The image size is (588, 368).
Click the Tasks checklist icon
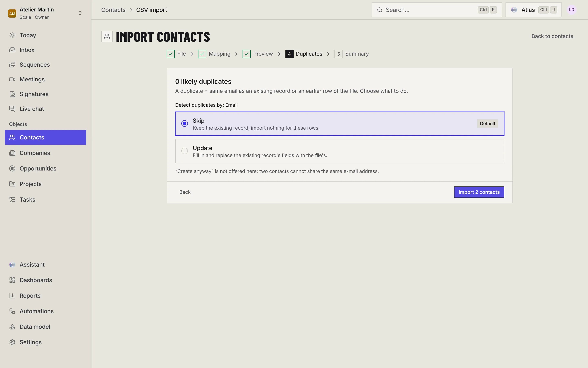coord(12,200)
